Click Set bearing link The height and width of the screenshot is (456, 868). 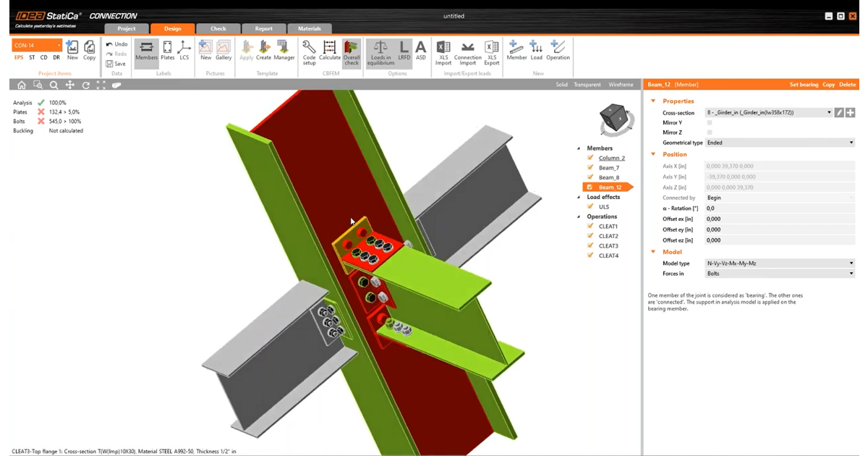804,85
